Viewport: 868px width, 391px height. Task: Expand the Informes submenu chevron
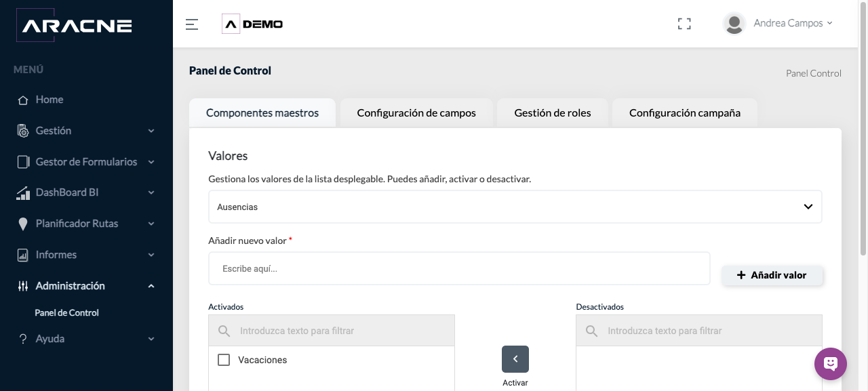151,255
